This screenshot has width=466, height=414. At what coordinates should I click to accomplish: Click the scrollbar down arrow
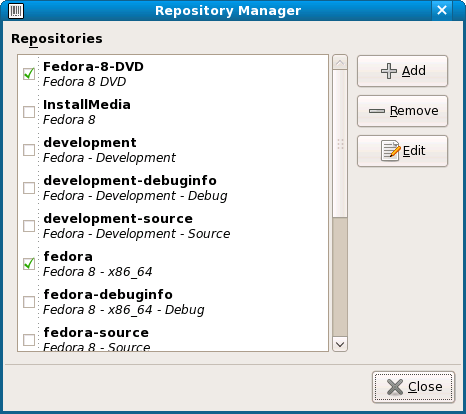(x=340, y=344)
